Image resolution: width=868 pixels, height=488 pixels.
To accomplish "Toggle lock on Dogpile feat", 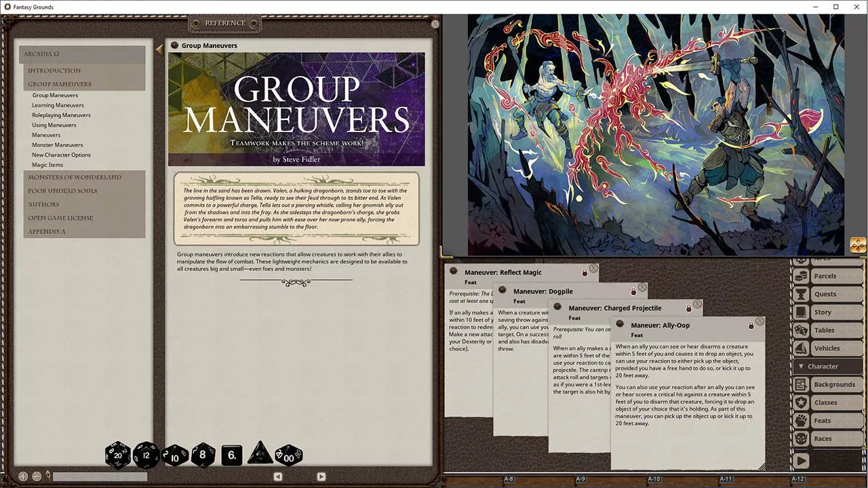I will [x=634, y=291].
